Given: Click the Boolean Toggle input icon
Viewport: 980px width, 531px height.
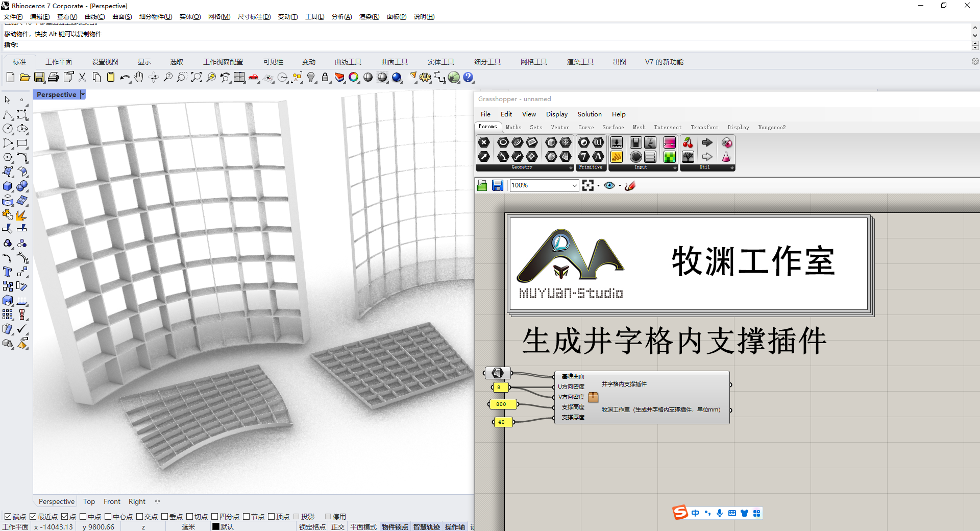Looking at the screenshot, I should pos(635,142).
